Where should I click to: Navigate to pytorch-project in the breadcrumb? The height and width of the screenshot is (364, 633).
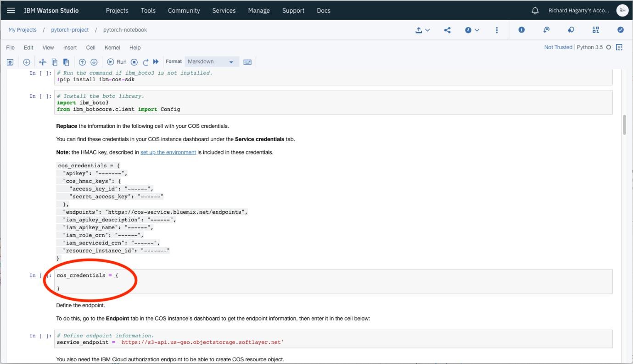coord(70,29)
